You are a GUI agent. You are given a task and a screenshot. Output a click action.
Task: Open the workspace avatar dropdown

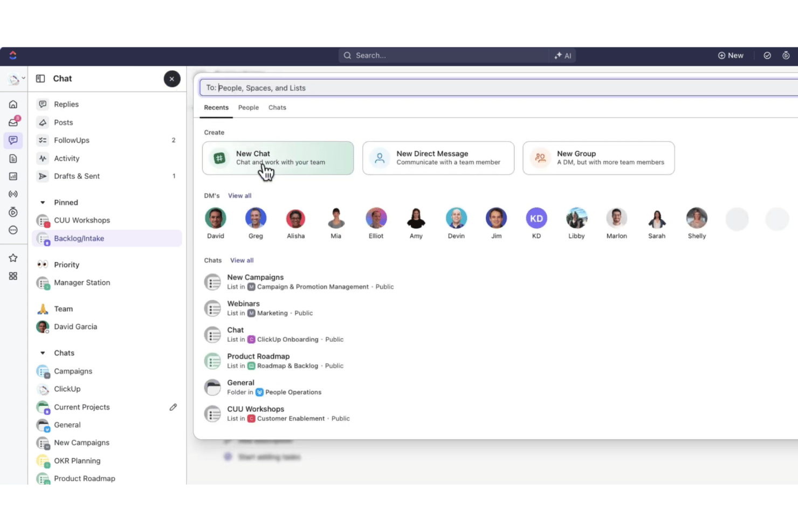(x=16, y=79)
